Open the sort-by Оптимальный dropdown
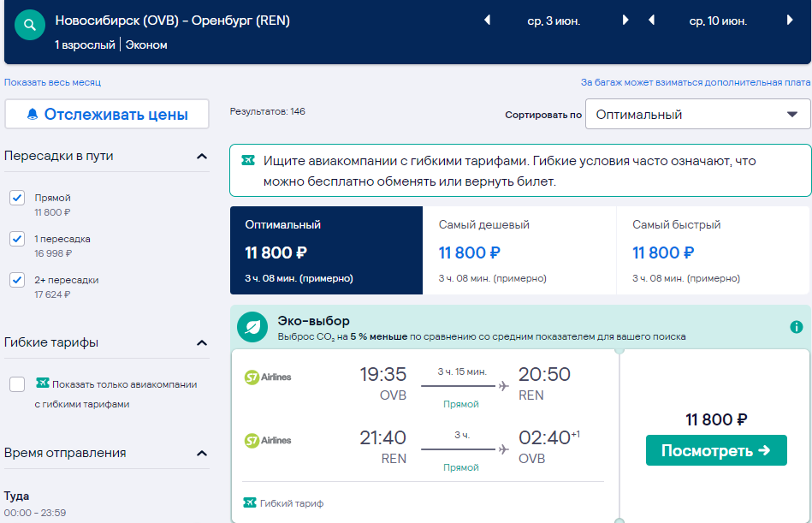 697,115
